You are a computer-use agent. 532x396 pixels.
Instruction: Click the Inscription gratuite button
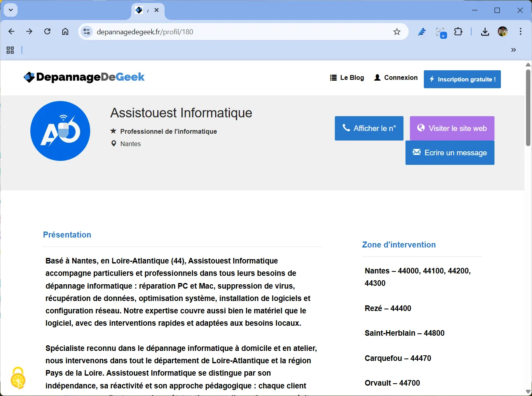[462, 79]
